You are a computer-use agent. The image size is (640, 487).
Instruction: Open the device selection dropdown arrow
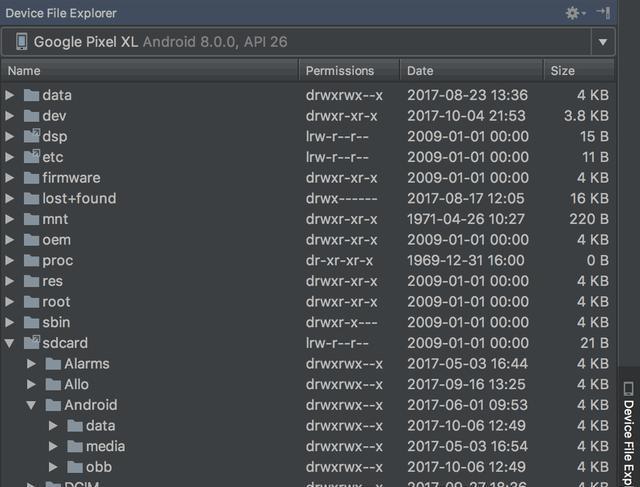602,42
